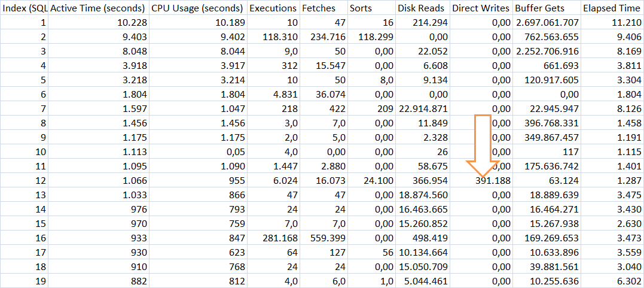Screen dimensions: 644x288
Task: Click the orange down arrow shape
Action: (x=483, y=150)
